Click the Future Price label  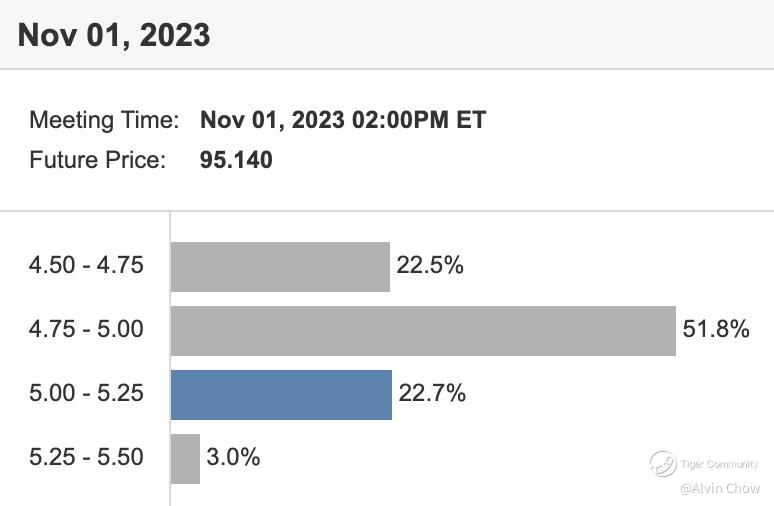coord(97,159)
